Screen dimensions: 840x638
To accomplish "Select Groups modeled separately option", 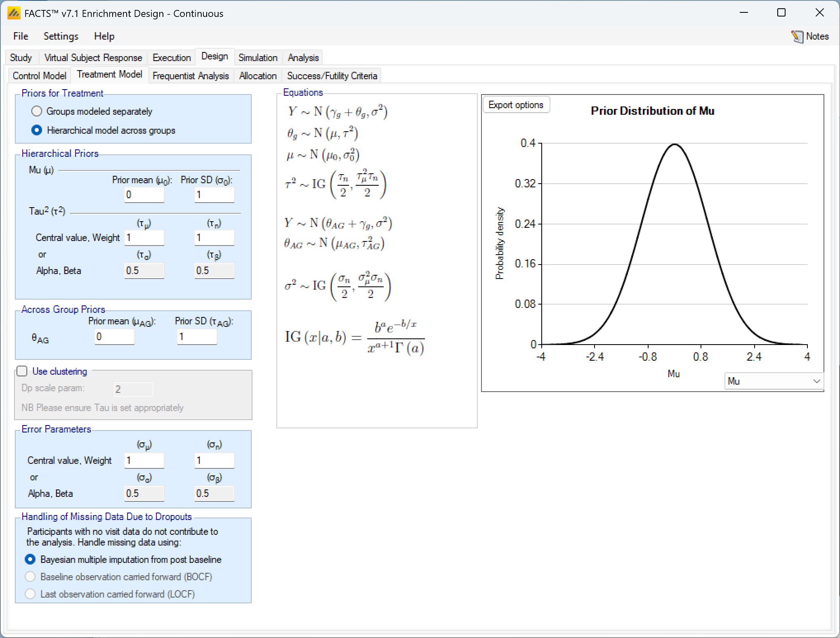I will 37,111.
